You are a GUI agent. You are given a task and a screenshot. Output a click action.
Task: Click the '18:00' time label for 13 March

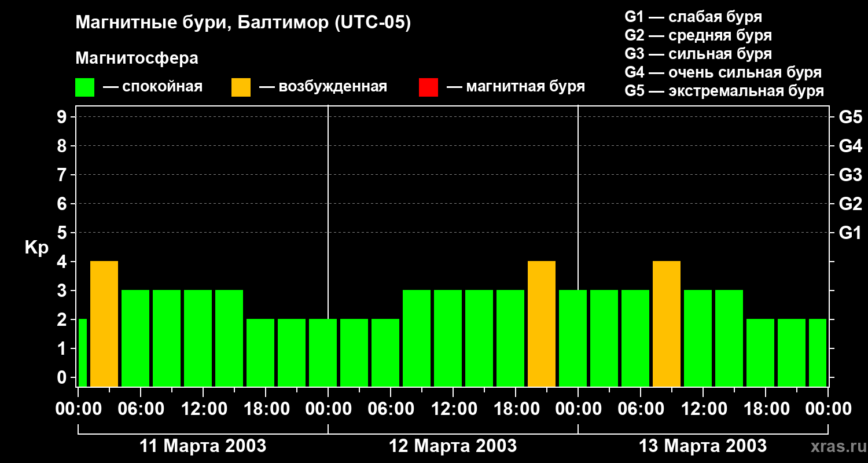click(x=766, y=409)
